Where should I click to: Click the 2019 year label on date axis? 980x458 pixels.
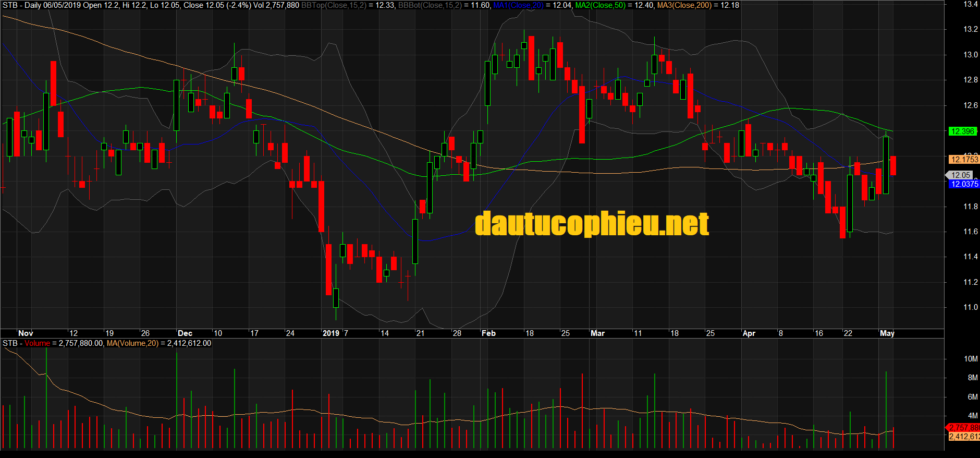331,333
